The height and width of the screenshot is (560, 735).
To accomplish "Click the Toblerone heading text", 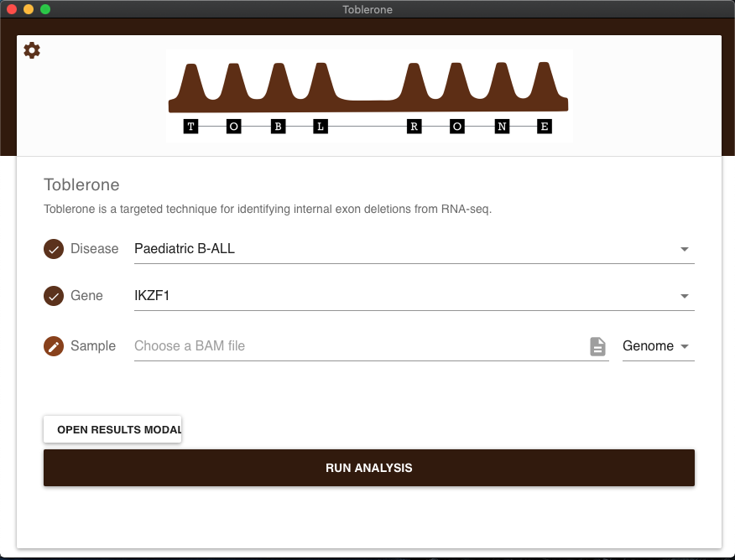I will coord(81,184).
